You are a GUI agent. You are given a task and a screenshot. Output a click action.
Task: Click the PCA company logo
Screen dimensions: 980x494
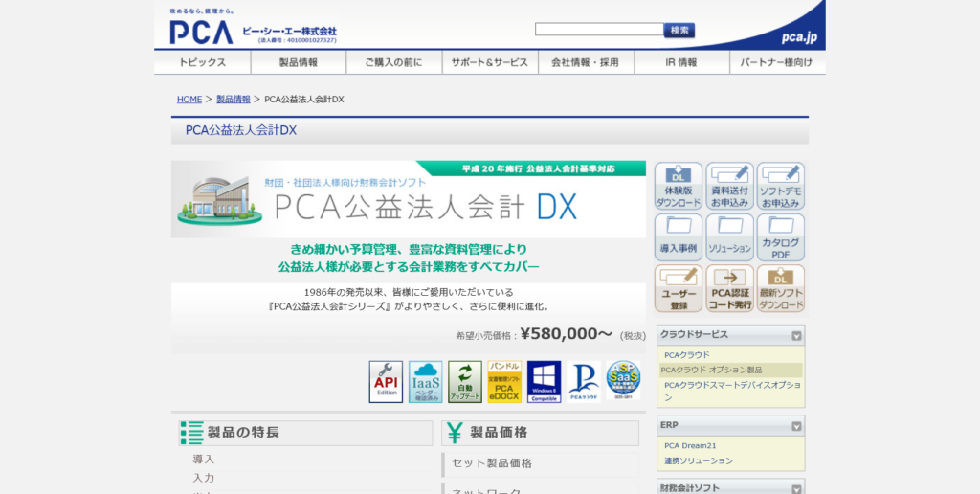(x=201, y=32)
